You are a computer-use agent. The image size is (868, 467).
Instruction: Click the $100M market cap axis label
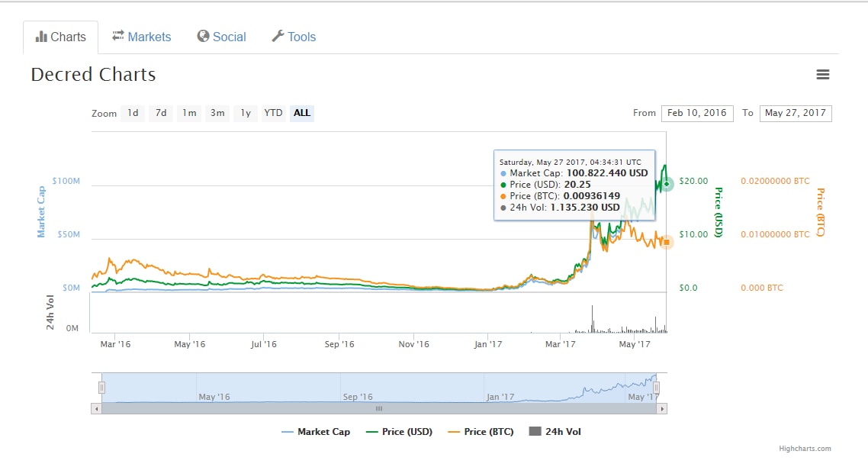pos(66,181)
